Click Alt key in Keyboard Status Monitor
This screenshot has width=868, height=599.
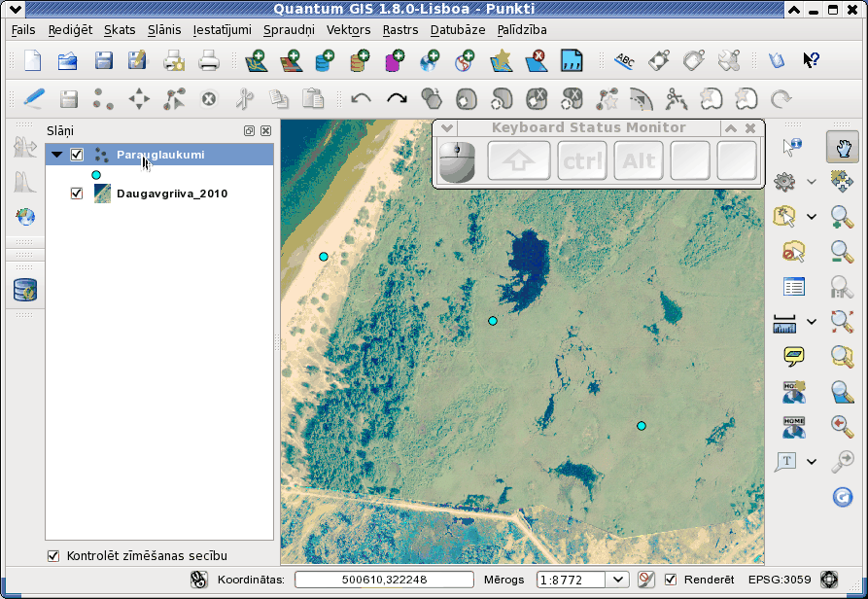(x=639, y=160)
